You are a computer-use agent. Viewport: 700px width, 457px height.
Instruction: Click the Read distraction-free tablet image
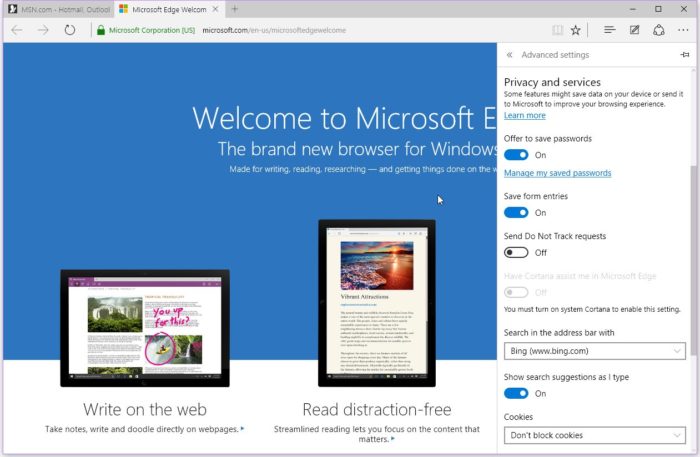(x=377, y=303)
